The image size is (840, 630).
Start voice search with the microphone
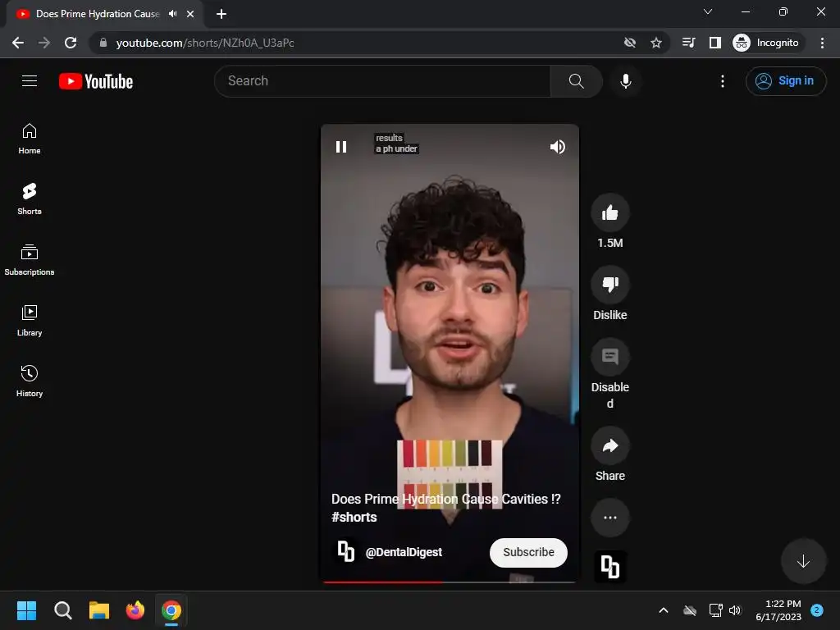tap(625, 81)
